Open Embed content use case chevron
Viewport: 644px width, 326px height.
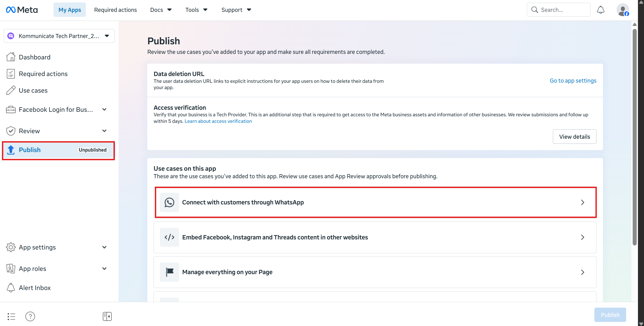(x=583, y=237)
